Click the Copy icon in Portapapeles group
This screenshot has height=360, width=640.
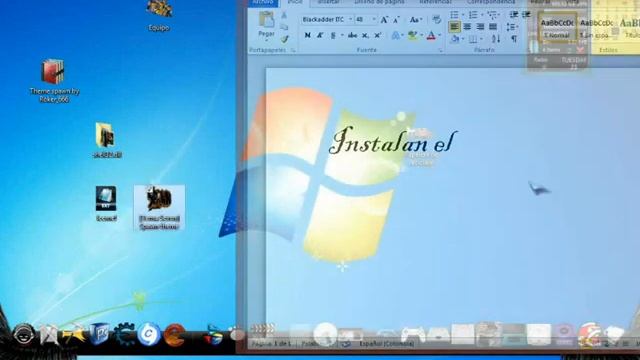tap(284, 27)
